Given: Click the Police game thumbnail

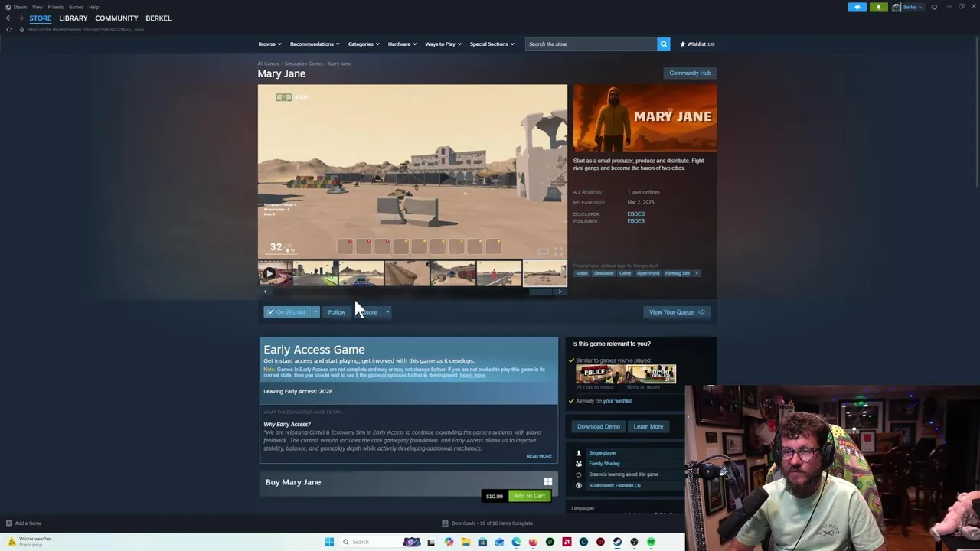Looking at the screenshot, I should tap(601, 373).
